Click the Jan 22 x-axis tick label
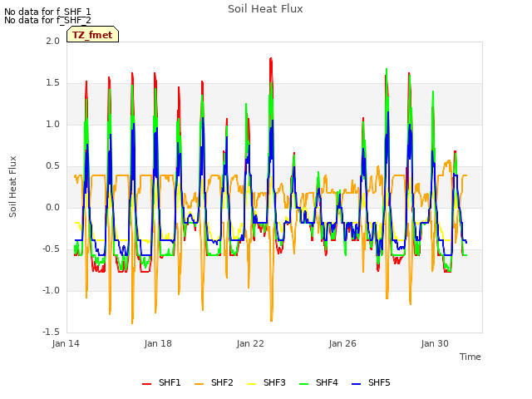This screenshot has width=532, height=399. [x=250, y=343]
